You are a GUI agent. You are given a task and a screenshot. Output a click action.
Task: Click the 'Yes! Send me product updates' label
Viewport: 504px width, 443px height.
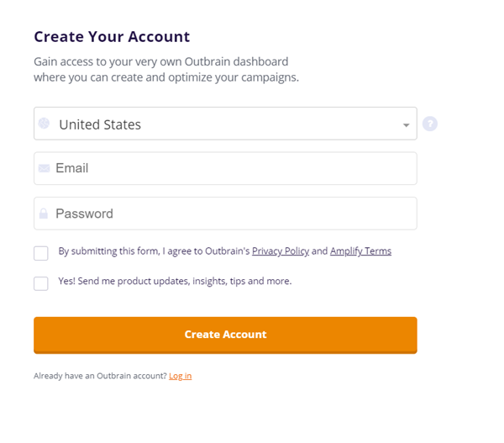pos(175,282)
